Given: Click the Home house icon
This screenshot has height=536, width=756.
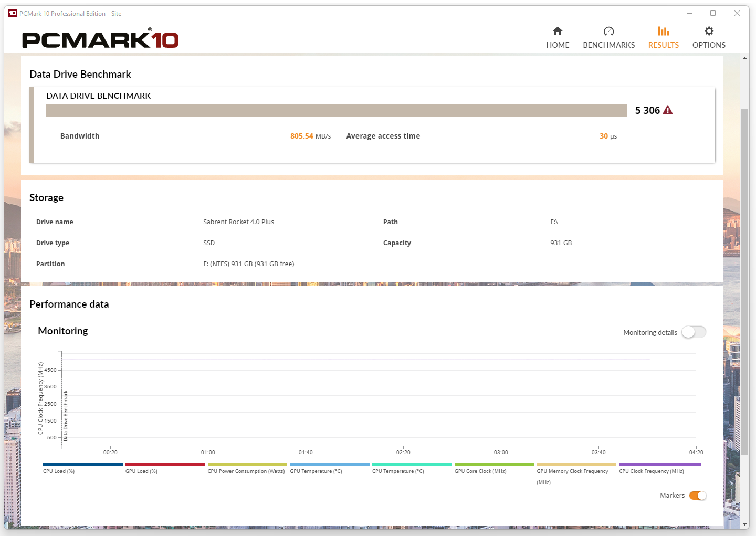Looking at the screenshot, I should 558,31.
